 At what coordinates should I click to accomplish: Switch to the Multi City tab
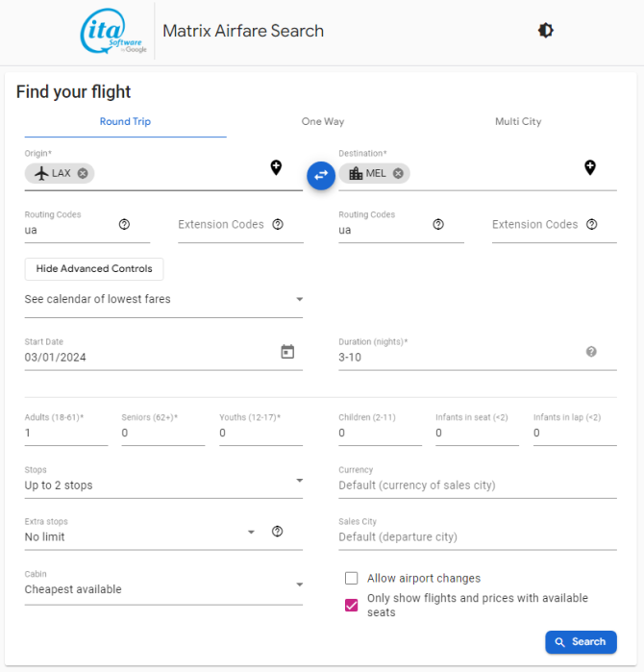tap(518, 122)
